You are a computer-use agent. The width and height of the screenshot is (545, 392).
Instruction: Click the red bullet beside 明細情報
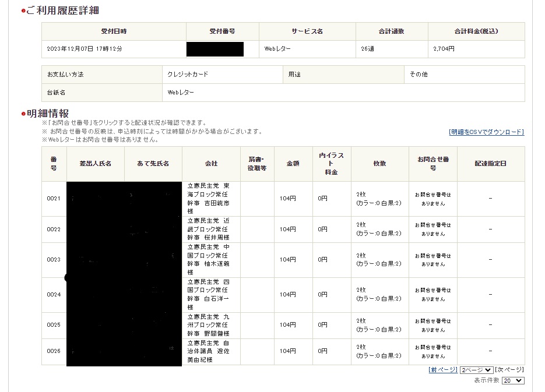click(x=23, y=114)
